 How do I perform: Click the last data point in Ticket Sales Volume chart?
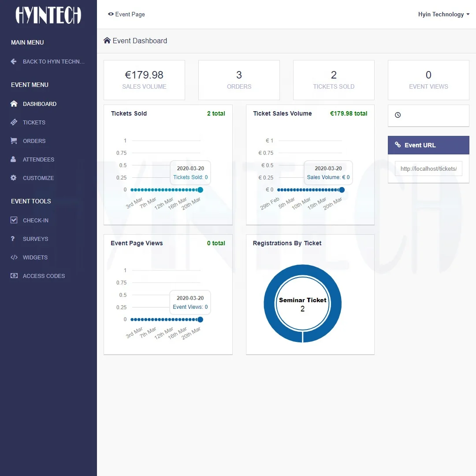pyautogui.click(x=342, y=190)
